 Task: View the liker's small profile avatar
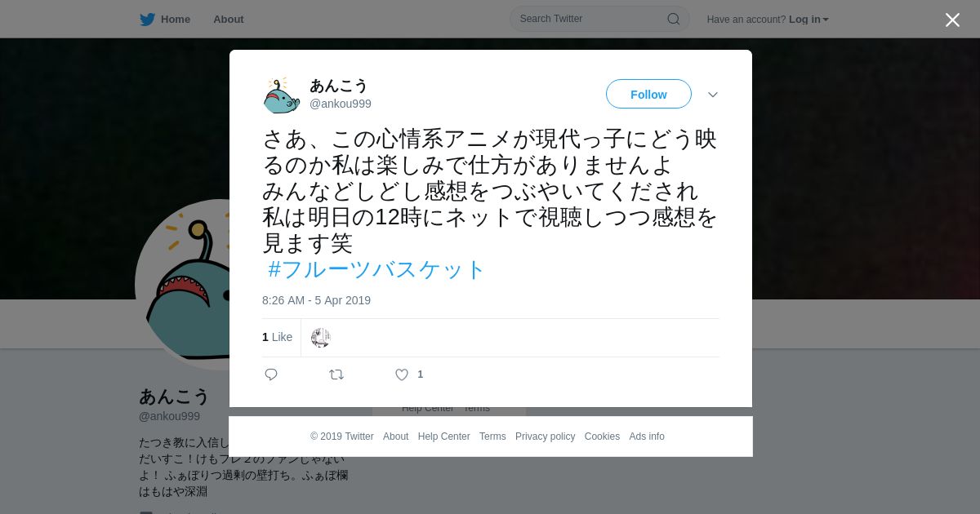click(x=321, y=338)
